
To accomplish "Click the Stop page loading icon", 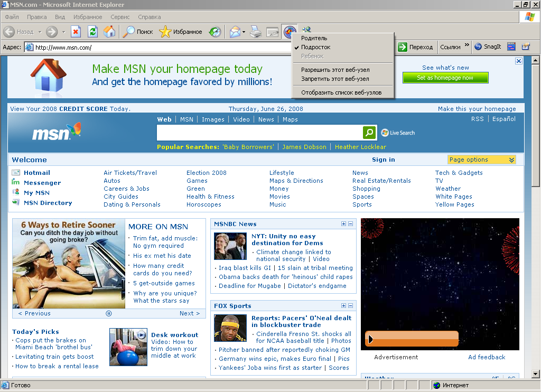I will point(76,32).
